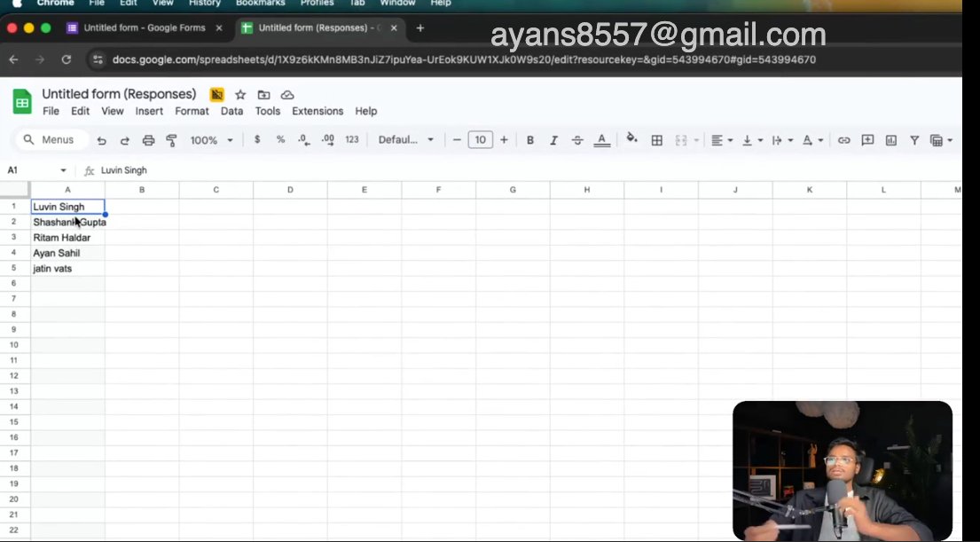The height and width of the screenshot is (542, 980).
Task: Select cell containing Ritam Haldar
Action: pos(67,238)
